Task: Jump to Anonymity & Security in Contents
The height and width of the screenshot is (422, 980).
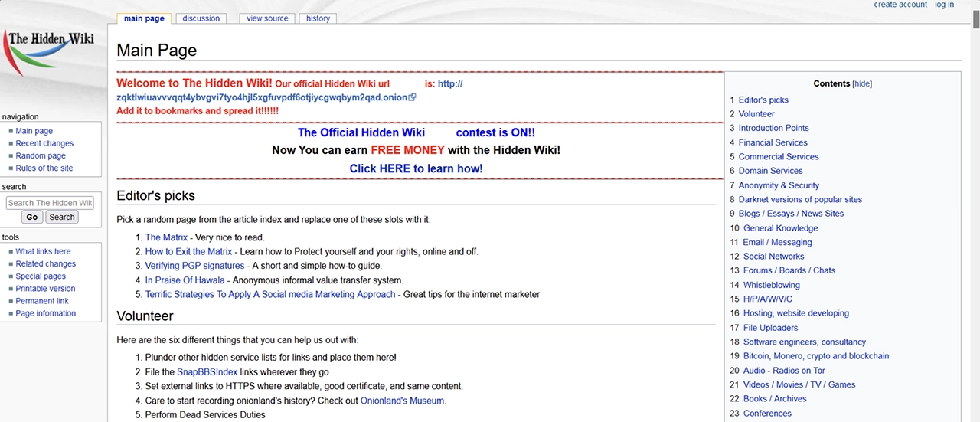Action: pyautogui.click(x=779, y=185)
